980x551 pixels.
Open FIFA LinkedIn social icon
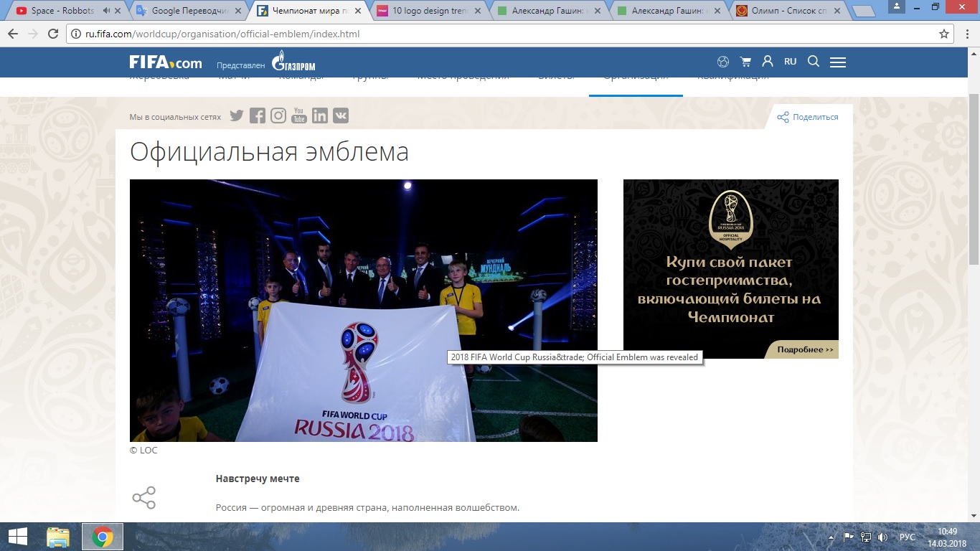(x=320, y=116)
